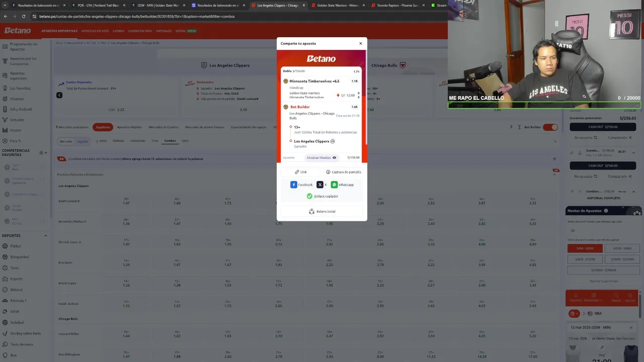Open Apuestas Rápidas tab
The height and width of the screenshot is (362, 644).
click(129, 127)
